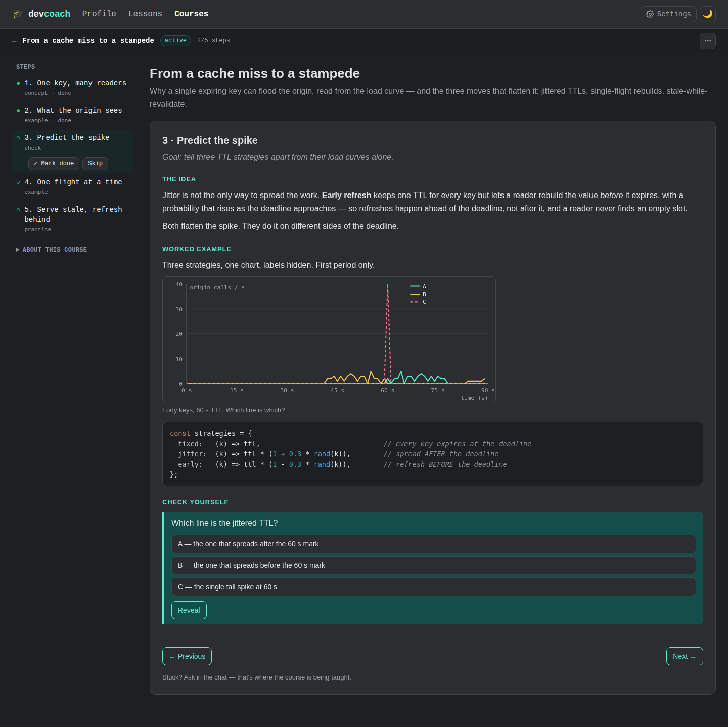
Task: Click the 2/5 steps progress text
Action: tap(213, 41)
